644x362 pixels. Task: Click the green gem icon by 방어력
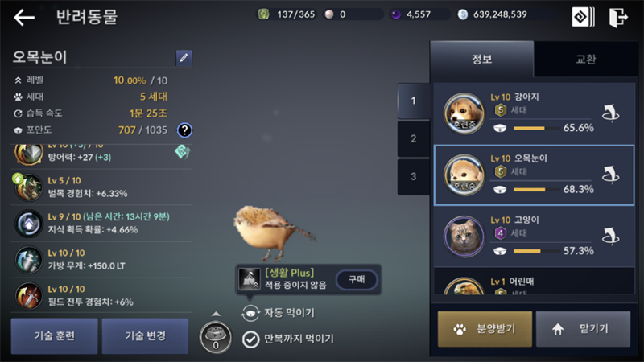tap(182, 152)
